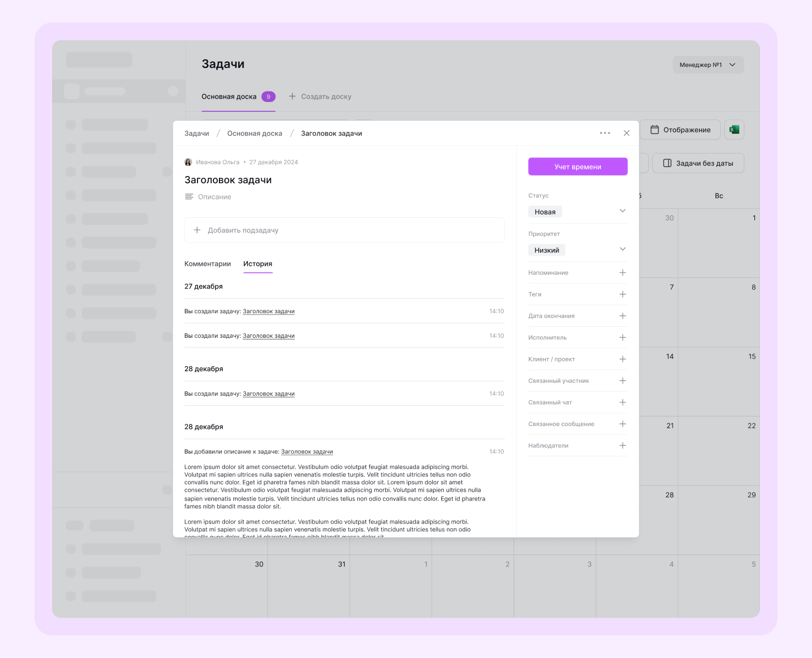Click date 27 декабря 2024 in header
The width and height of the screenshot is (812, 658).
point(274,162)
